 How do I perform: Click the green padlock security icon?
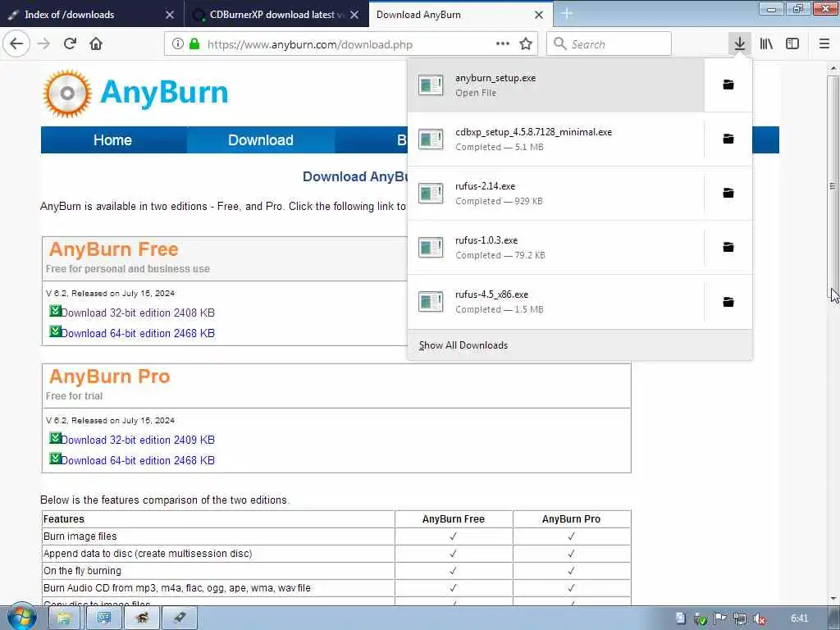[194, 44]
